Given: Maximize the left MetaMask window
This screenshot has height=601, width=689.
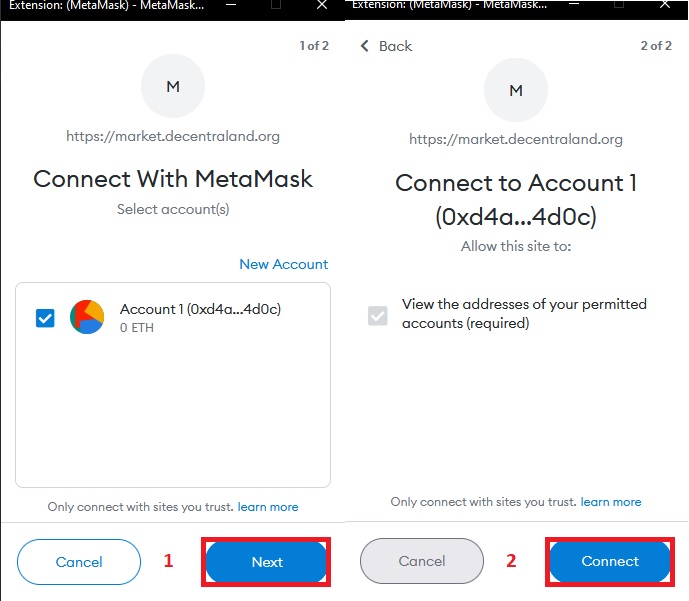Looking at the screenshot, I should pyautogui.click(x=276, y=5).
